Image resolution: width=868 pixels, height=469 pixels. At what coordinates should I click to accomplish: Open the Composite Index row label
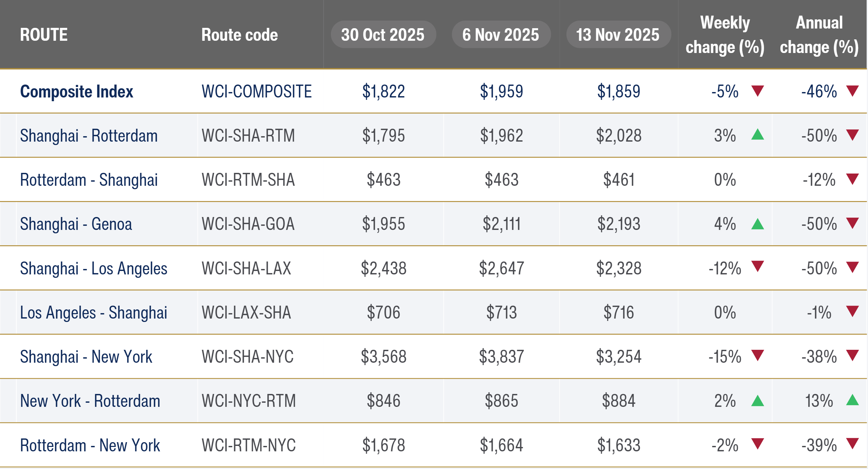76,92
